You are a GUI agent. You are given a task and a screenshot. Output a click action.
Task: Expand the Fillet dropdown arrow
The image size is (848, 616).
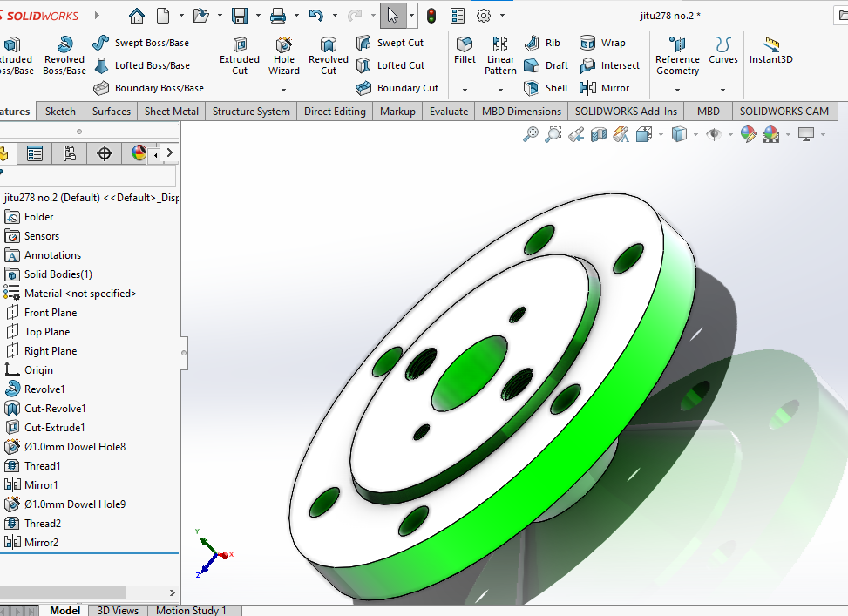coord(465,90)
